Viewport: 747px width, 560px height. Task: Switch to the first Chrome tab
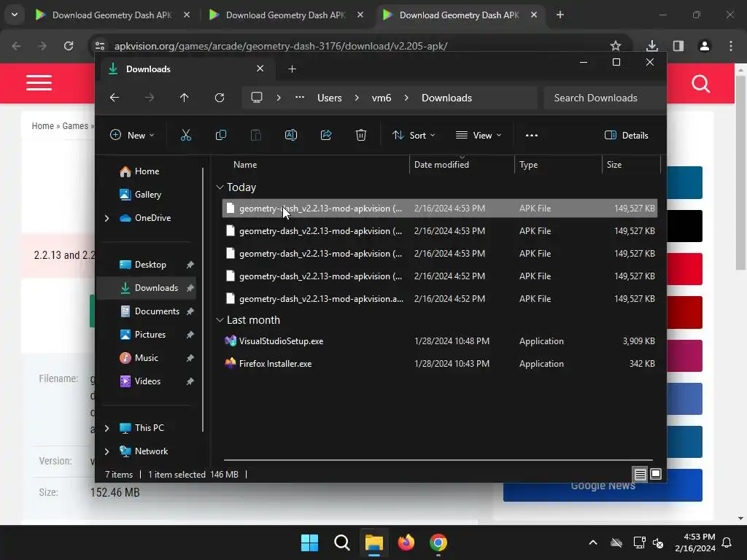(112, 15)
